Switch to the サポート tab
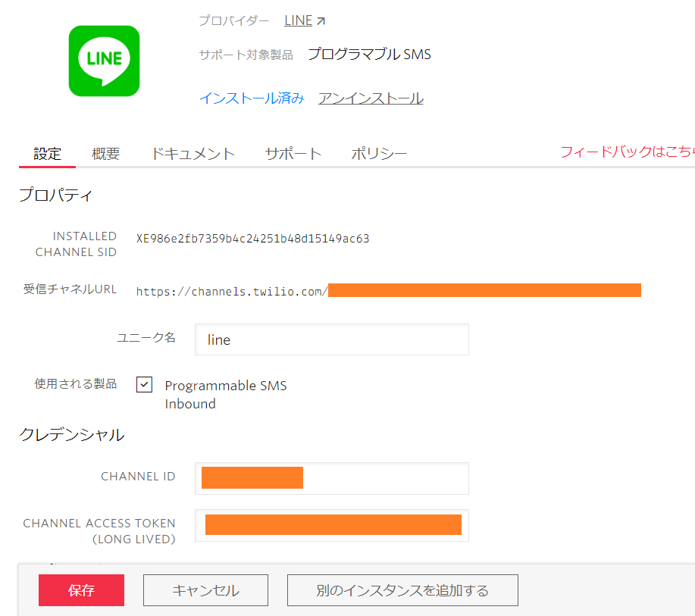The image size is (695, 616). point(293,152)
